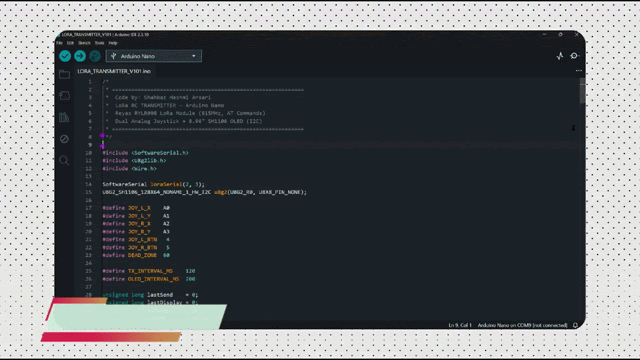The height and width of the screenshot is (360, 640).
Task: Click line number 16 in the gutter
Action: click(89, 200)
